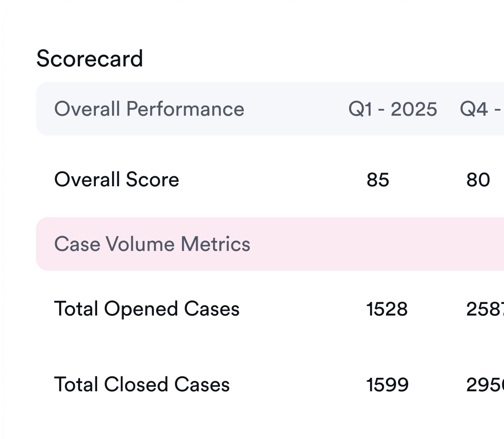
Task: Click empty space right of Scorecard title
Action: 306,59
